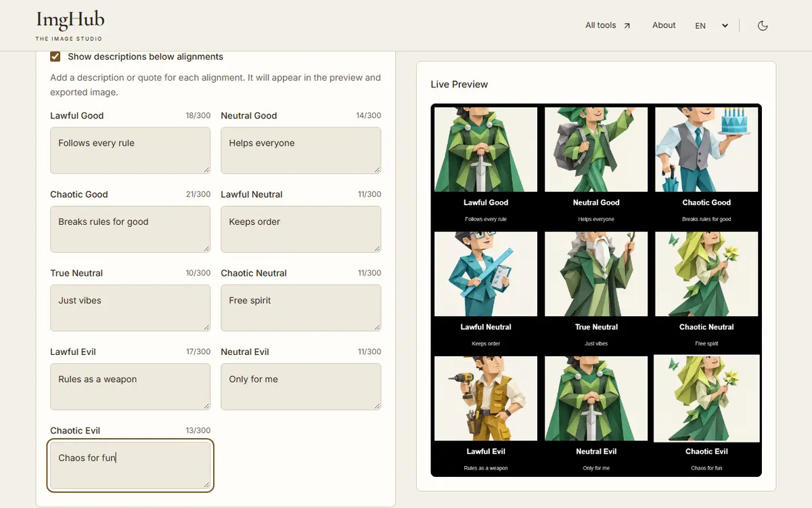The image size is (812, 508).
Task: Click 'Chaos for fun' preview caption
Action: 706,469
